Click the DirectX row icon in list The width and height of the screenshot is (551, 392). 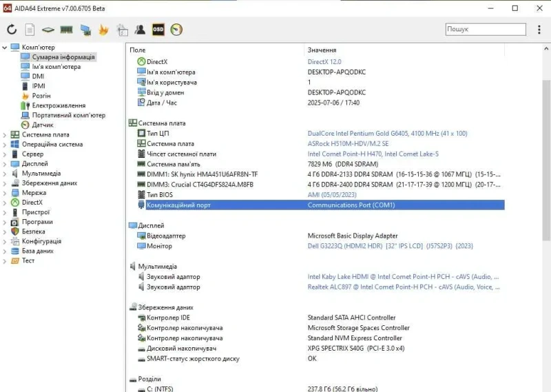coord(141,61)
